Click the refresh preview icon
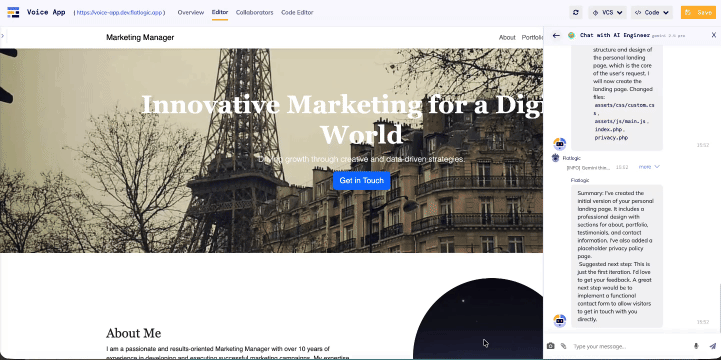This screenshot has width=721, height=360. coord(576,12)
